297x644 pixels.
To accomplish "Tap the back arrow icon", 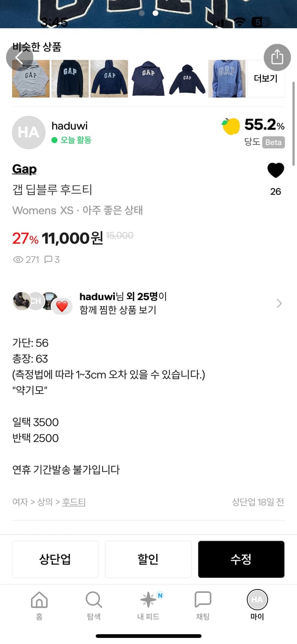I will (19, 58).
